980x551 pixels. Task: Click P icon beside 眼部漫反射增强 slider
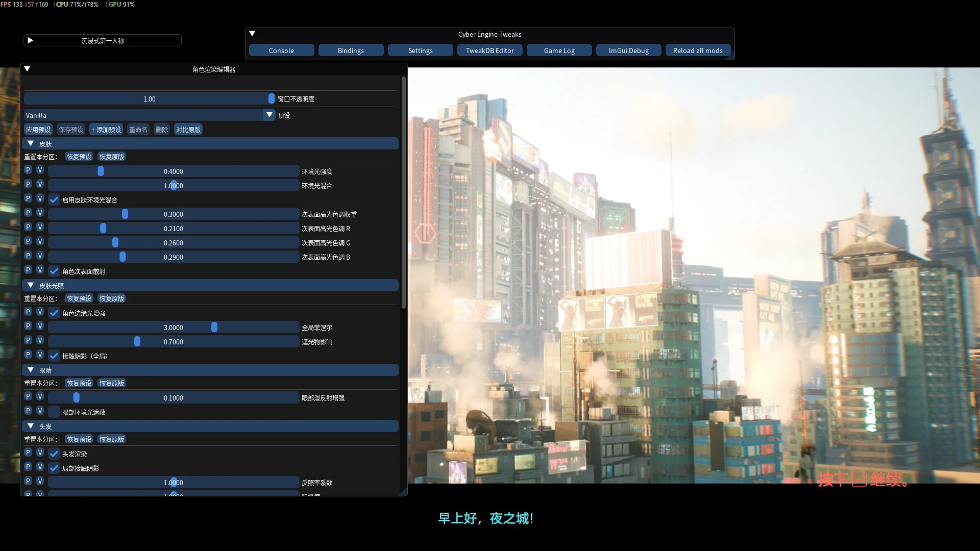tap(28, 396)
